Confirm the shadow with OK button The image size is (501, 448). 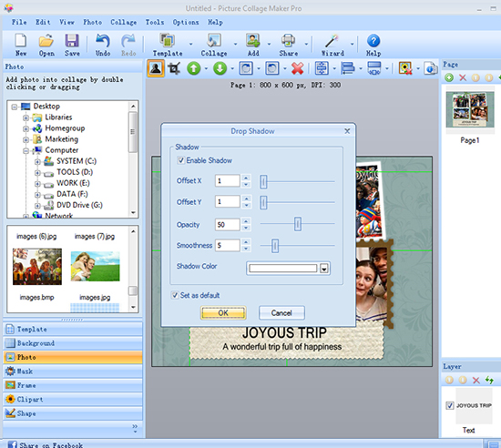[223, 313]
